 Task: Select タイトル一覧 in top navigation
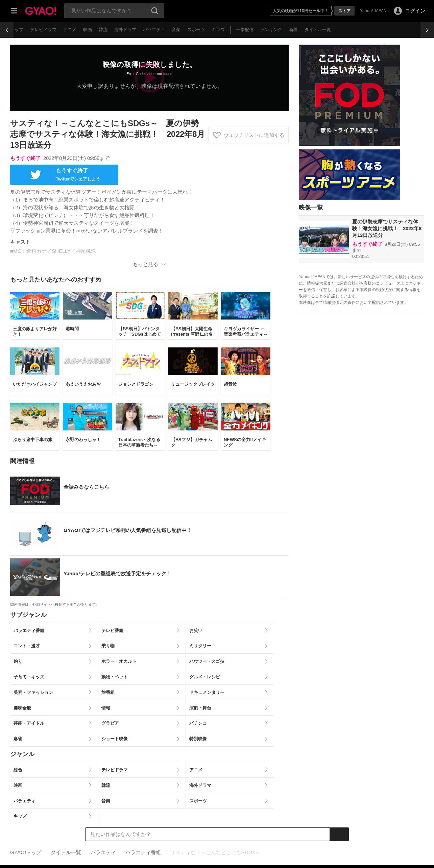click(317, 30)
